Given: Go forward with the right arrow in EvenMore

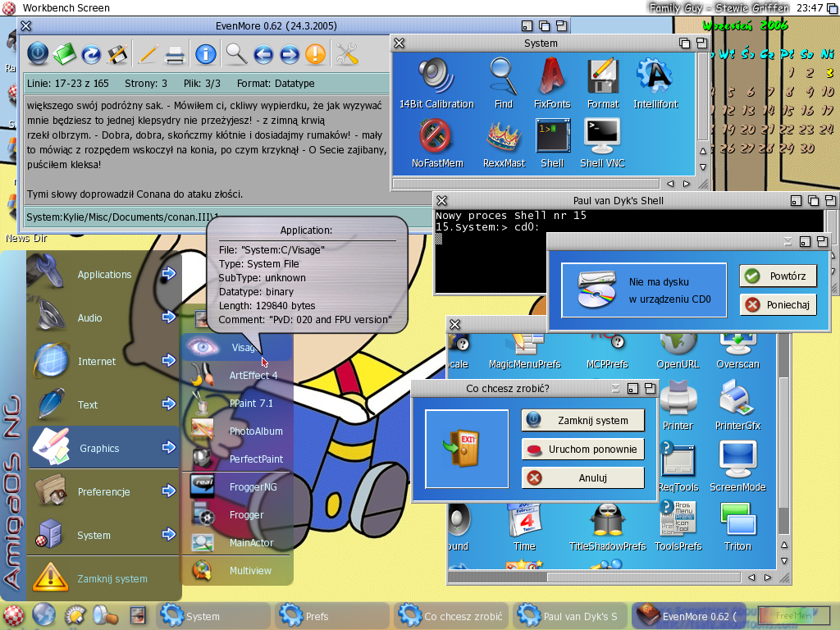Looking at the screenshot, I should point(290,54).
